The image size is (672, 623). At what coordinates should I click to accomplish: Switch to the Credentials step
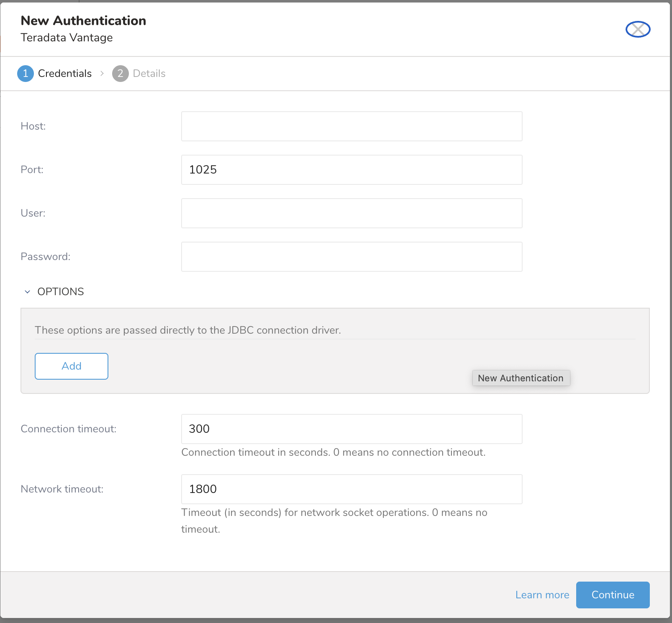pyautogui.click(x=65, y=74)
